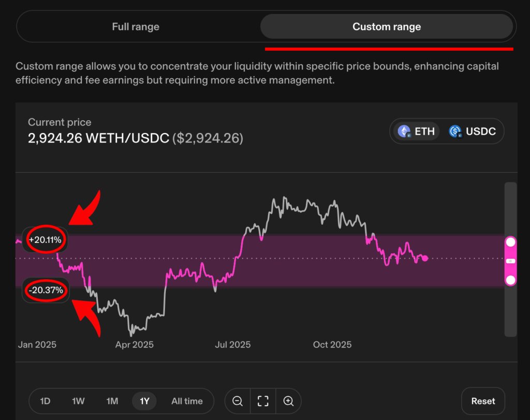Zoom out the price chart

point(238,401)
